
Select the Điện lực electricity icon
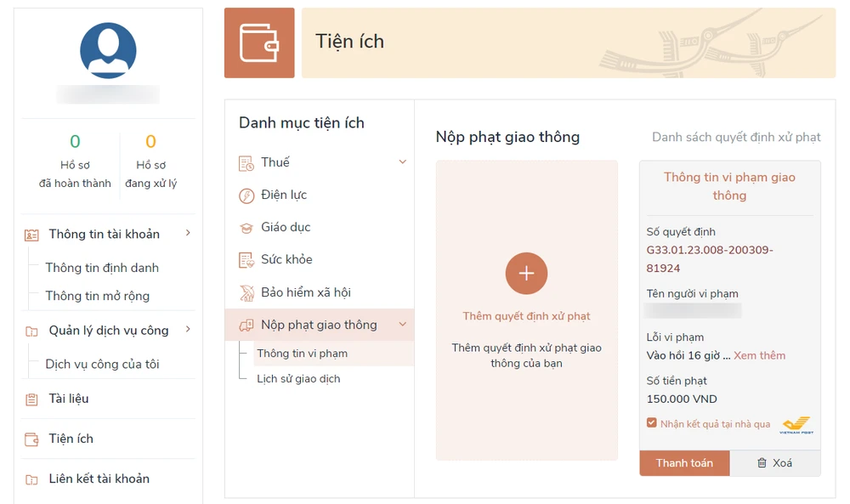[x=246, y=195]
